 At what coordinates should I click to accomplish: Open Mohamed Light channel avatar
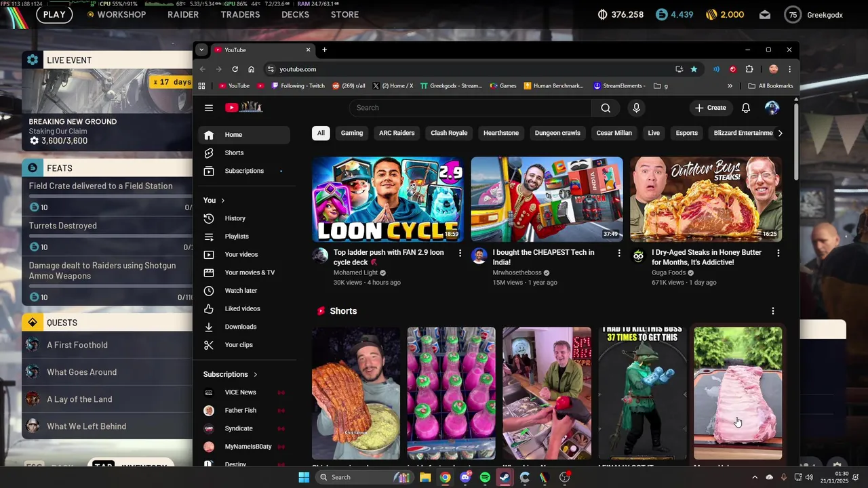click(320, 256)
